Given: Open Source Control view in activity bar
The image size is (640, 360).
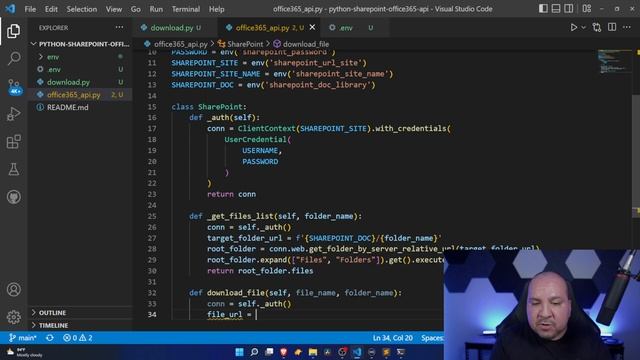Looking at the screenshot, I should coord(13,87).
